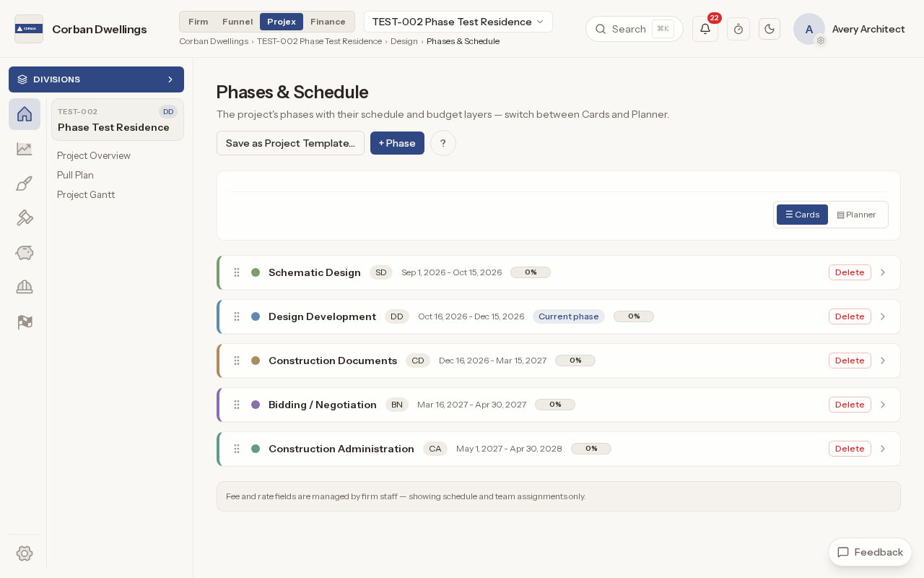
Task: Open the home icon in sidebar
Action: [25, 114]
